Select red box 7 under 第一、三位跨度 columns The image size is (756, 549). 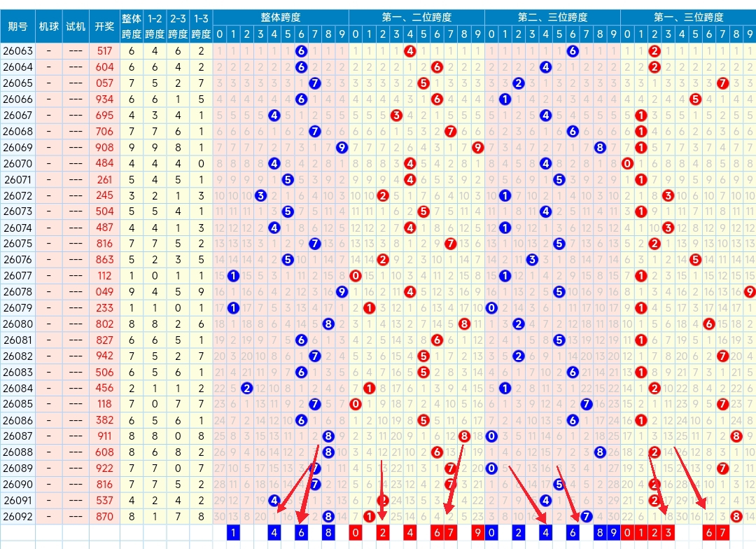click(x=722, y=533)
